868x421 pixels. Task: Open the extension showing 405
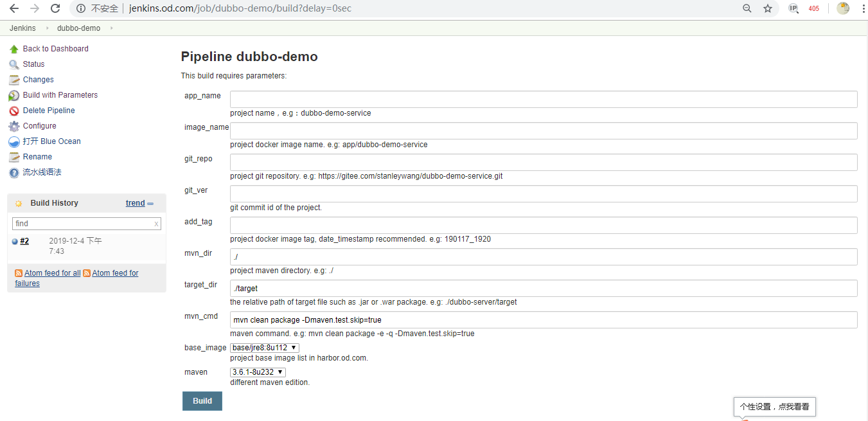814,8
